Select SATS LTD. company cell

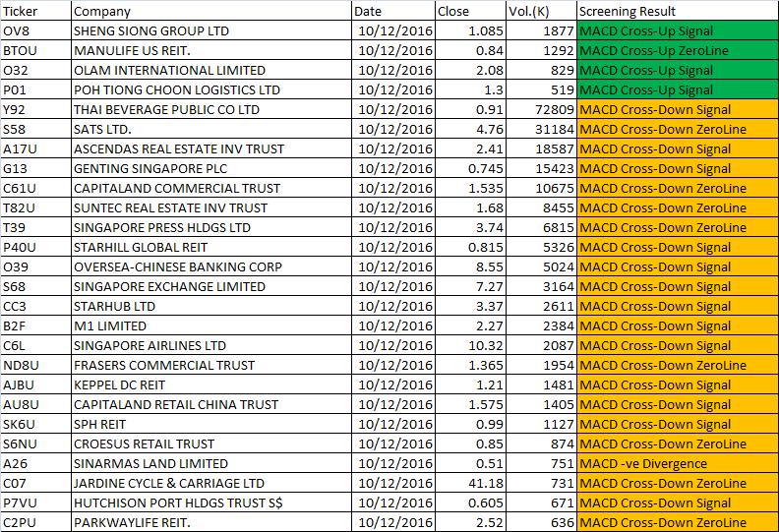point(211,129)
